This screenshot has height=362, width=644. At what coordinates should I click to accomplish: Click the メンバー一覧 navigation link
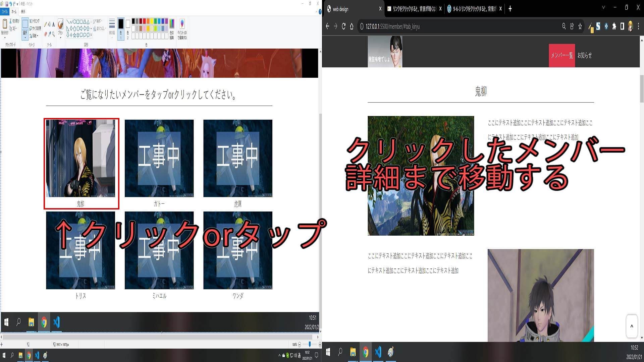pyautogui.click(x=562, y=56)
